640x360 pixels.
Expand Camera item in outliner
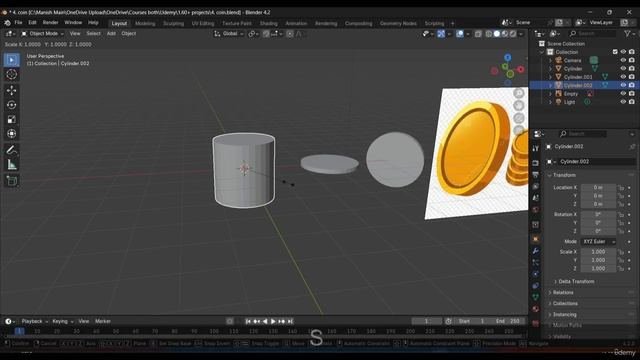pyautogui.click(x=550, y=60)
